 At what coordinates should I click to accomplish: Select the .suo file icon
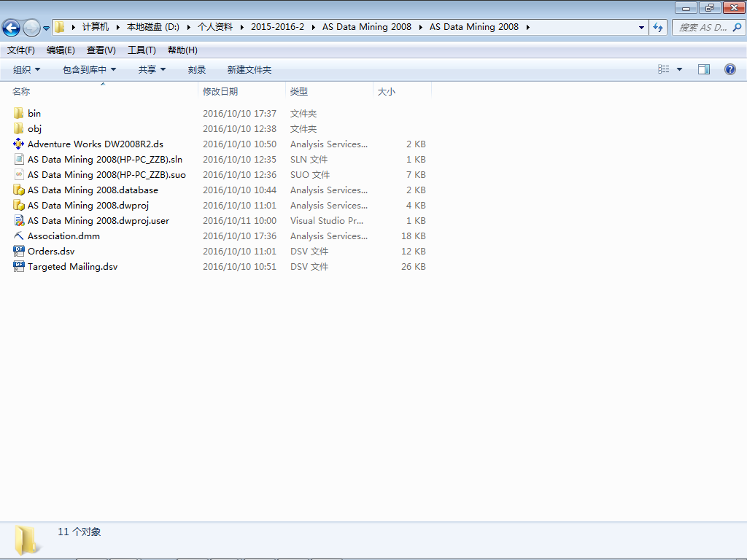point(18,174)
